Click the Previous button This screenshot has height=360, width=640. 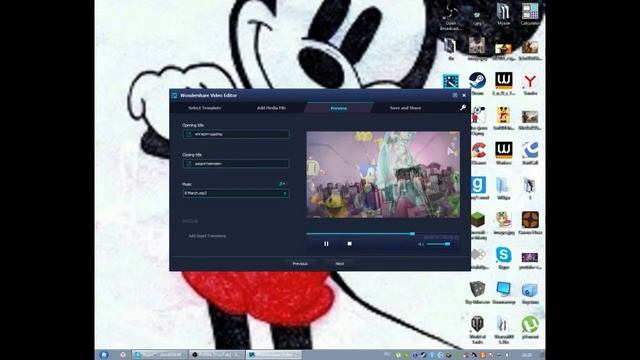300,264
